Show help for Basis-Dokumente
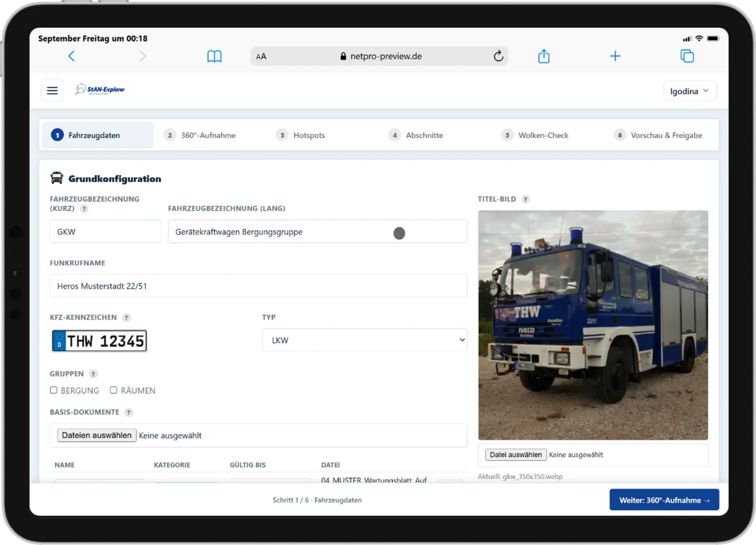The image size is (756, 545). click(x=129, y=412)
